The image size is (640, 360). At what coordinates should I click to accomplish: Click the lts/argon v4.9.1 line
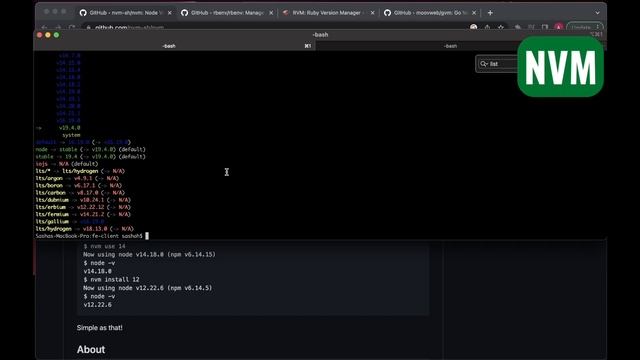77,178
